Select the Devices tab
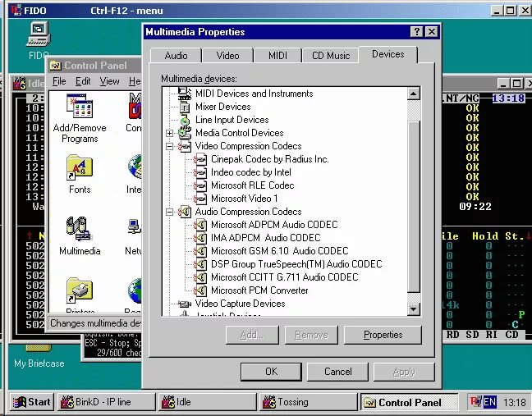Screen dimensions: 532x416 (x=388, y=54)
